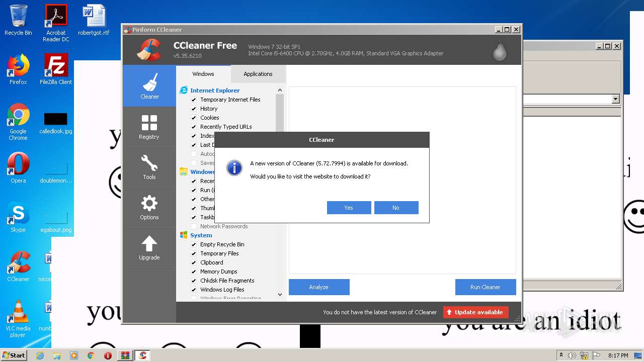Screen dimensions: 644x362
Task: Click No in update dialog
Action: coord(396,208)
